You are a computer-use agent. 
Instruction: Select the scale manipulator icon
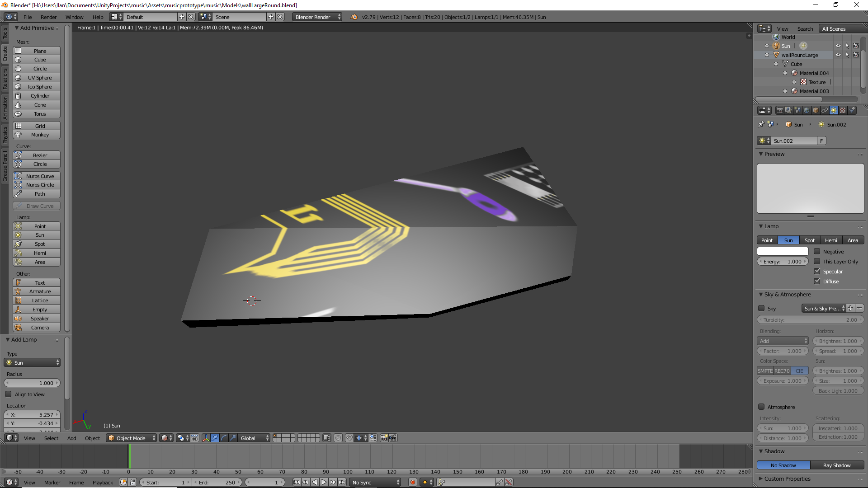click(x=233, y=438)
